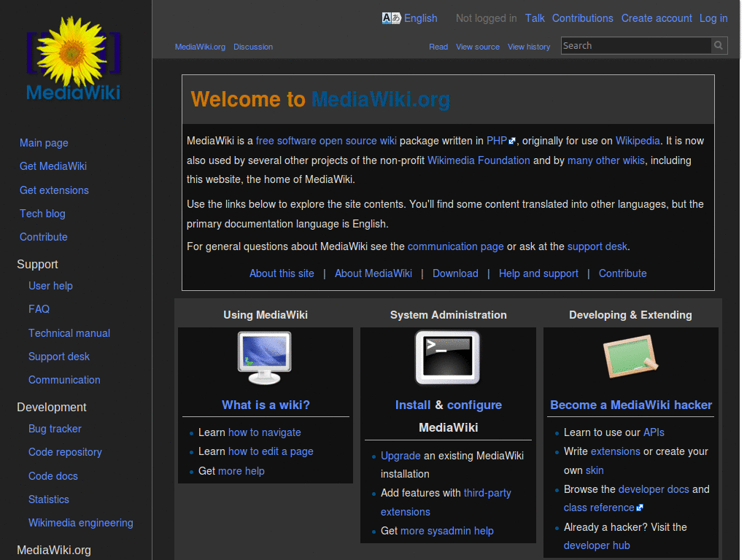This screenshot has height=560, width=747.
Task: Click the MediaWiki sunflower logo
Action: click(x=73, y=56)
